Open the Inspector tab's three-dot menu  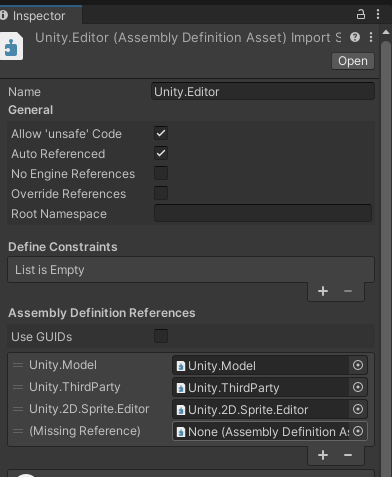tap(378, 14)
